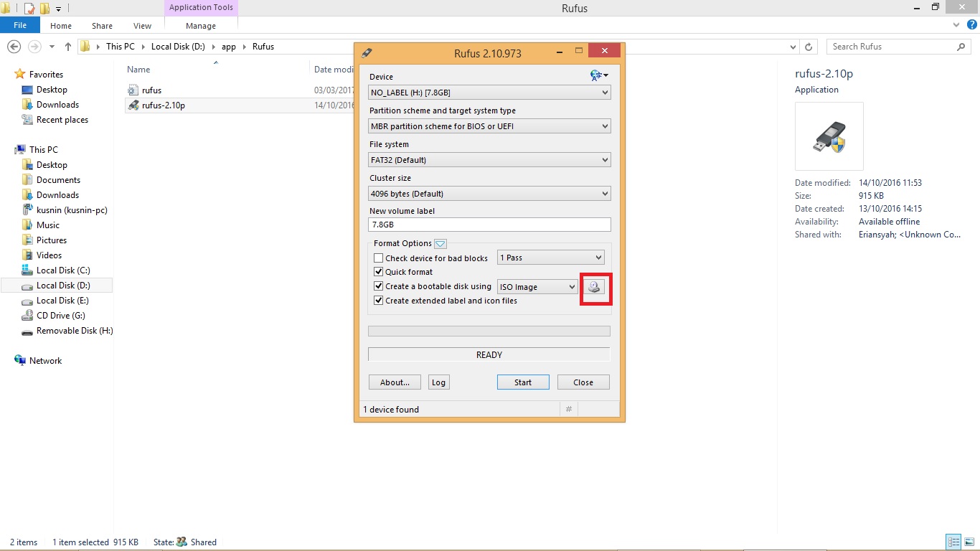
Task: Open address bar history dropdown arrow
Action: (x=793, y=47)
